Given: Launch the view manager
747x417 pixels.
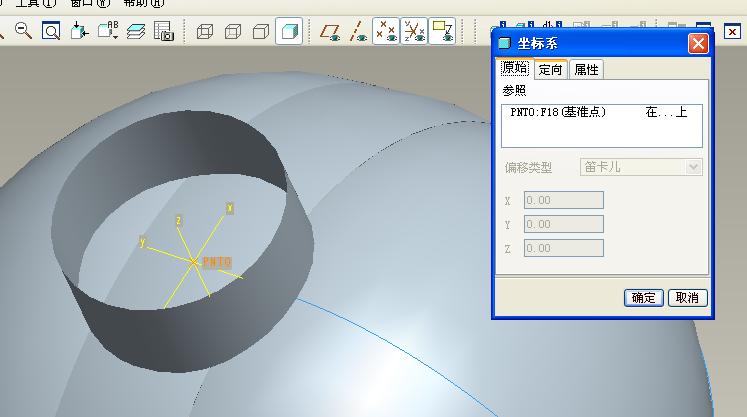Looking at the screenshot, I should tap(163, 31).
